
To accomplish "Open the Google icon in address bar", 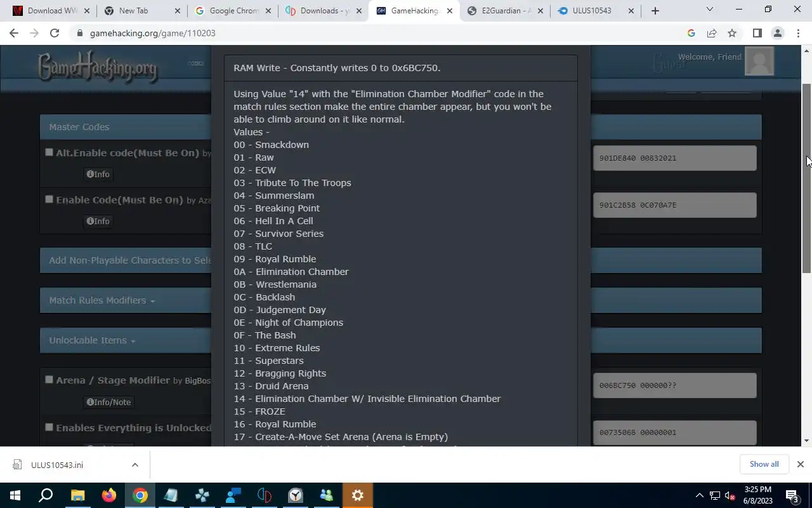I will [691, 33].
